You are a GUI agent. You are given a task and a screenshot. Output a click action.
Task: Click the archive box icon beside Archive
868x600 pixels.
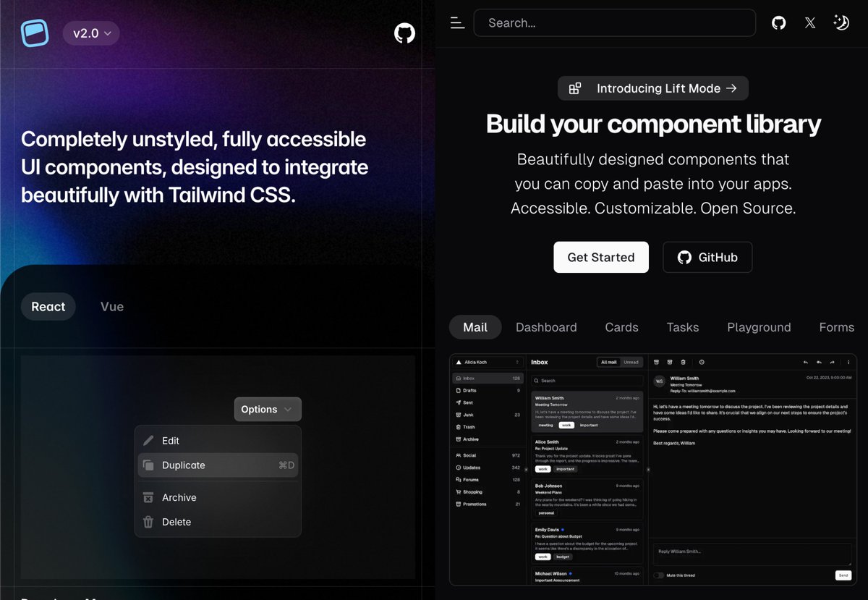pyautogui.click(x=148, y=497)
